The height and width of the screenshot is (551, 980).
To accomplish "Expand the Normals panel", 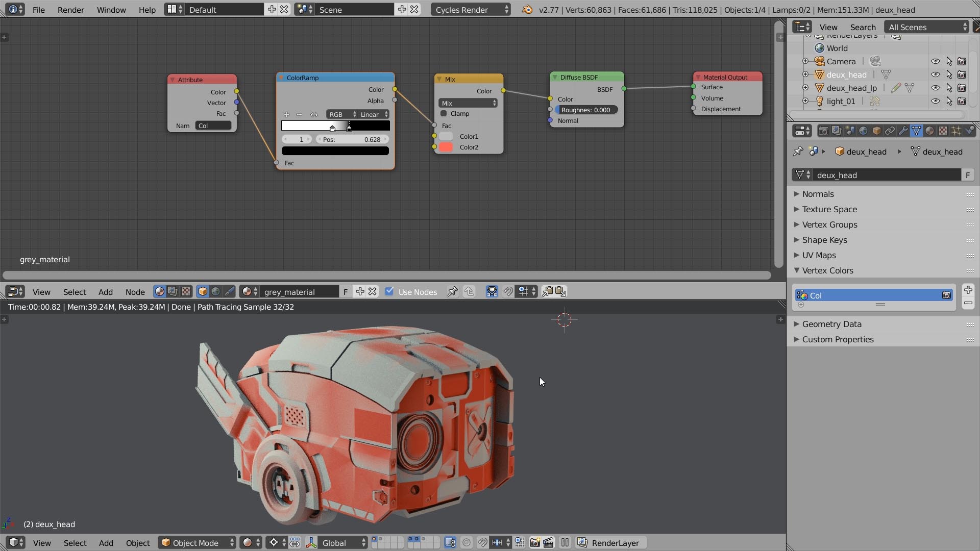I will tap(818, 194).
